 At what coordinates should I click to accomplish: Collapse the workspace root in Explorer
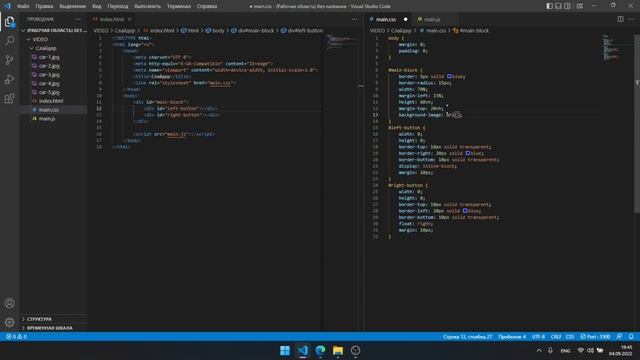tap(53, 30)
